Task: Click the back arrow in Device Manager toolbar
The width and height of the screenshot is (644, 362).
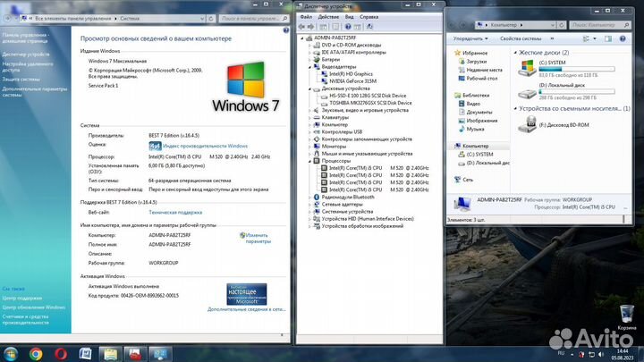Action: [x=302, y=27]
